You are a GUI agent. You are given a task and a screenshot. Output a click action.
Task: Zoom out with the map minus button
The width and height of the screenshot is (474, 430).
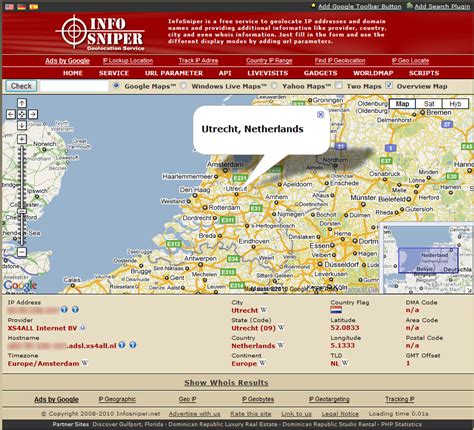pyautogui.click(x=22, y=252)
